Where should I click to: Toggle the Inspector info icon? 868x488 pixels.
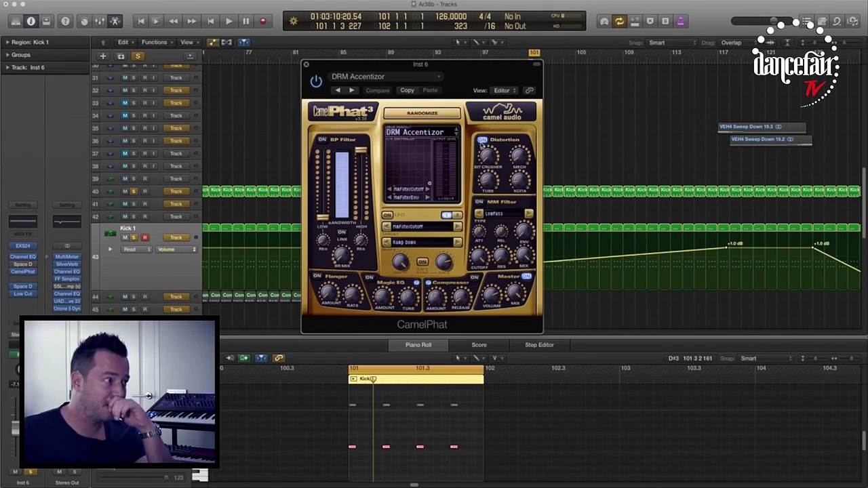tap(31, 21)
